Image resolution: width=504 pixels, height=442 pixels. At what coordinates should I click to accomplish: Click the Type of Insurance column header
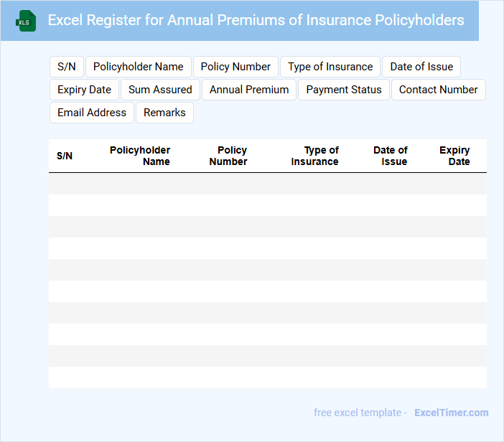[x=315, y=156]
